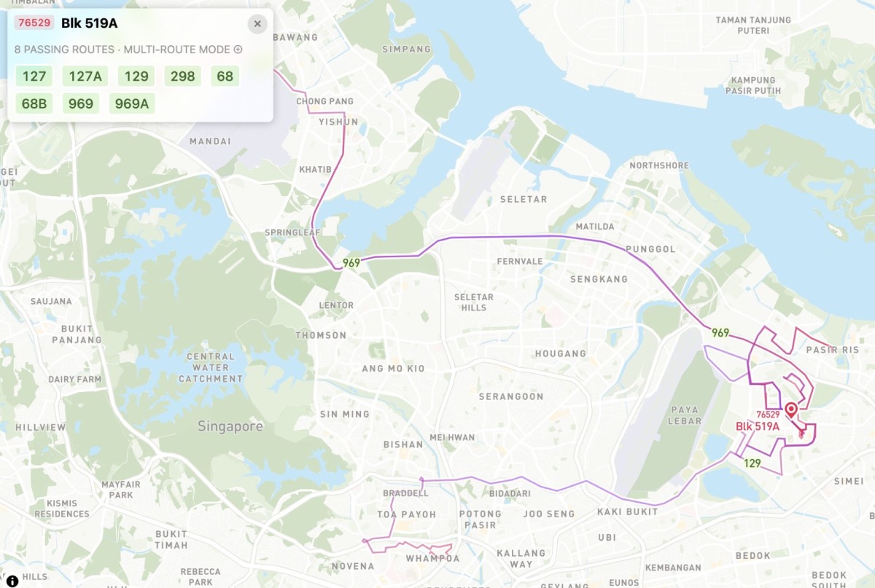Open bus route 298

(x=184, y=76)
